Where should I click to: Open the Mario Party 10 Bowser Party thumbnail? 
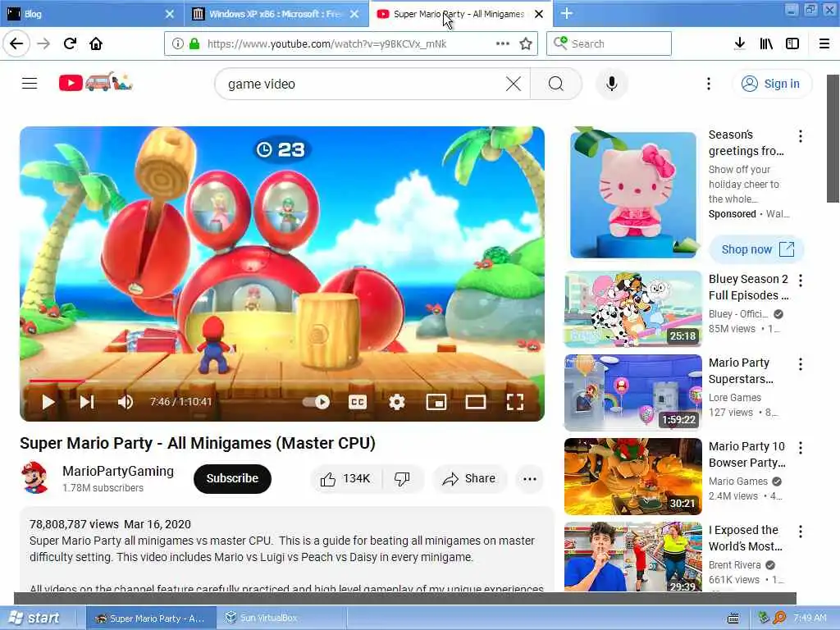coord(632,477)
